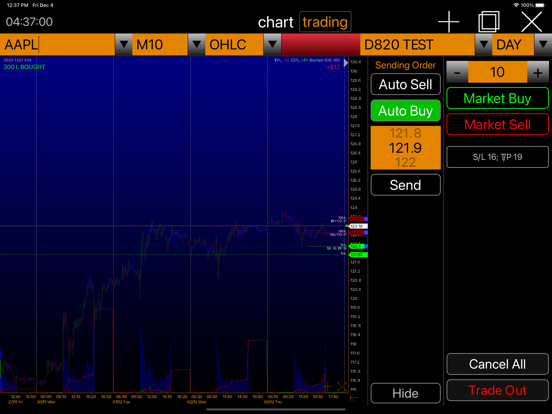This screenshot has height=414, width=552.
Task: Tap the plus icon to add chart
Action: (x=448, y=22)
